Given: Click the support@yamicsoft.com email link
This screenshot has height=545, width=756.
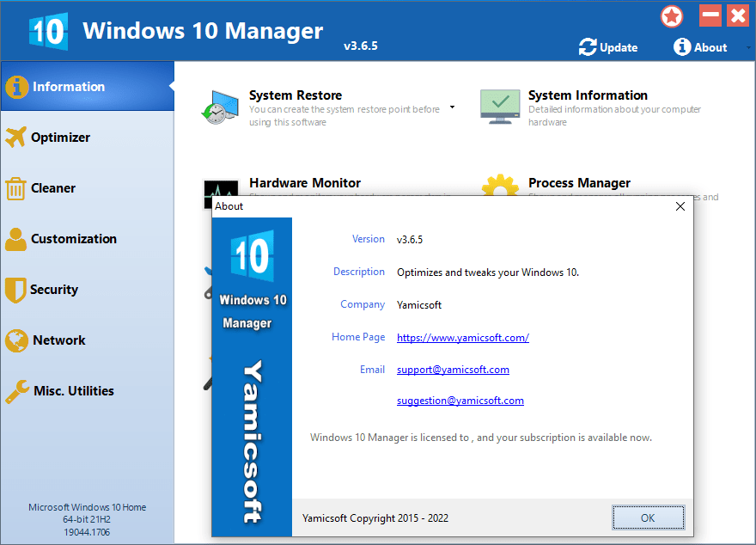Looking at the screenshot, I should pyautogui.click(x=453, y=370).
